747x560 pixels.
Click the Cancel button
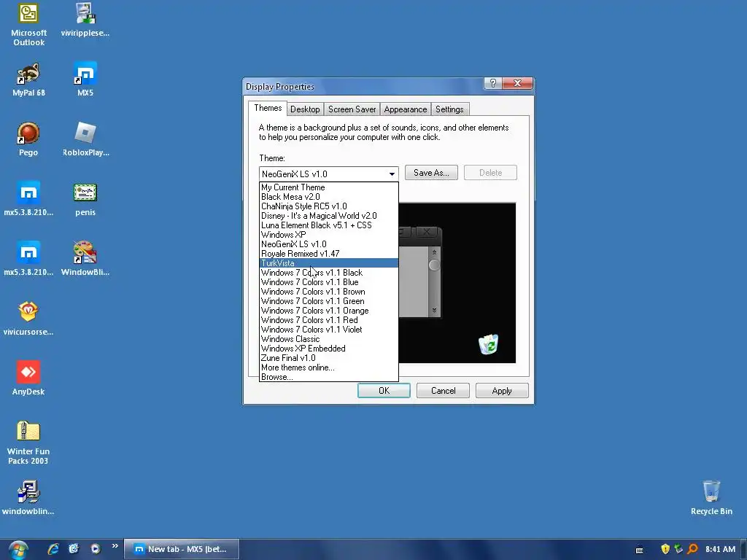tap(443, 391)
